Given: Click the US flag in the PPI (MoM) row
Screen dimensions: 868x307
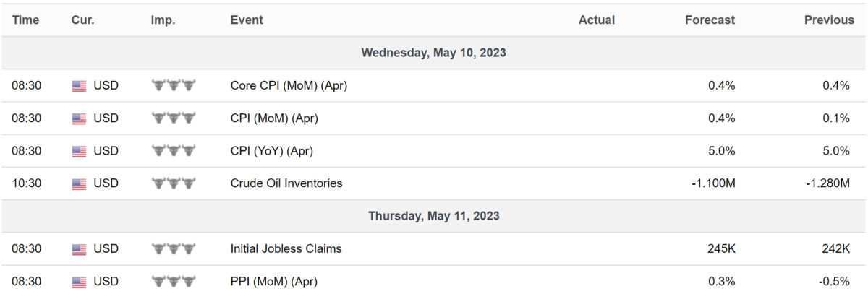Looking at the screenshot, I should [x=79, y=282].
